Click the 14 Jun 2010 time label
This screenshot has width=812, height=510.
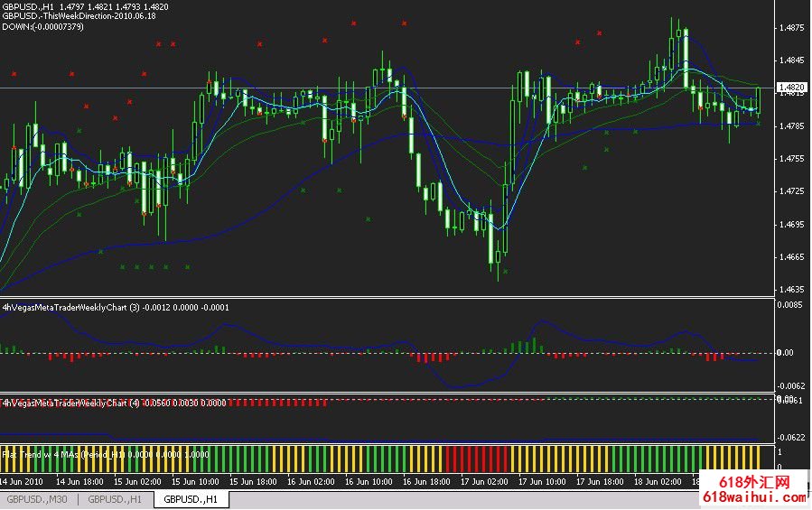[x=22, y=481]
